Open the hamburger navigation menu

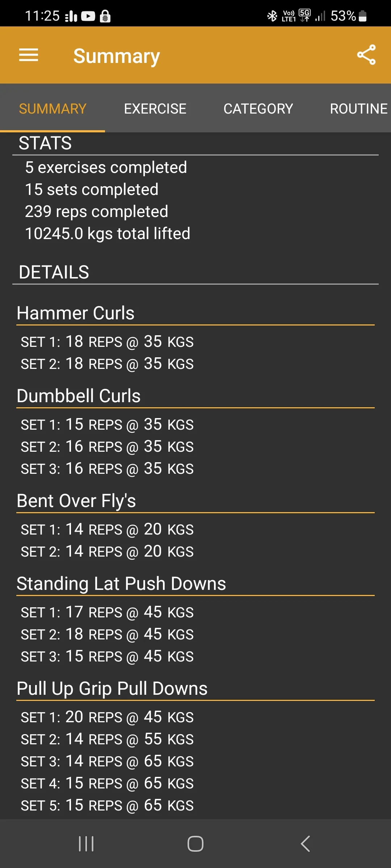tap(29, 55)
